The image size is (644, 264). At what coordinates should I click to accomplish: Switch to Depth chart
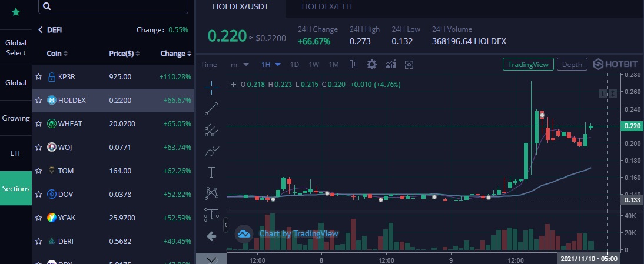[x=572, y=64]
